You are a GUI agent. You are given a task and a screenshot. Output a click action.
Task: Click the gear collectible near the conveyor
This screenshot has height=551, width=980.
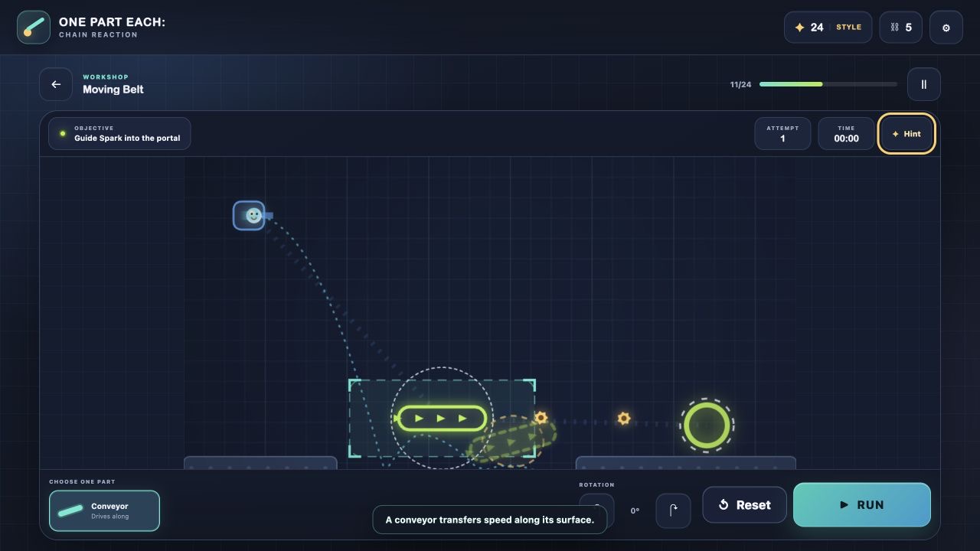pyautogui.click(x=541, y=418)
